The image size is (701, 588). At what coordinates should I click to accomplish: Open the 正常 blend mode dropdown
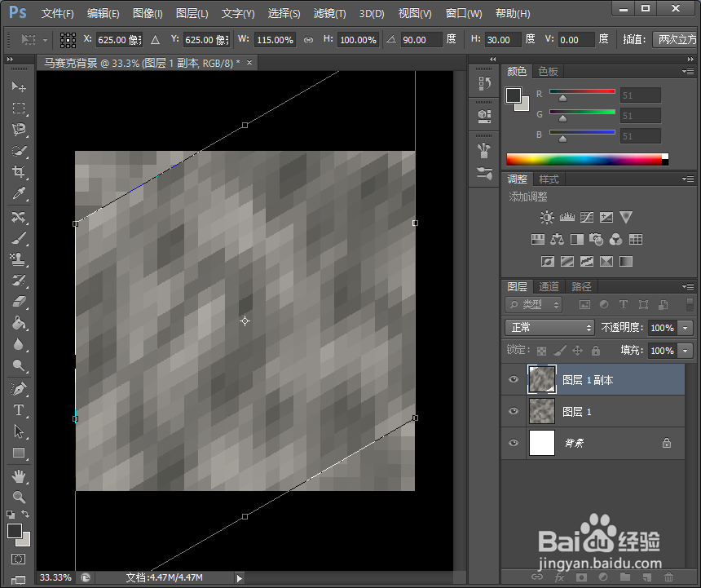click(549, 328)
